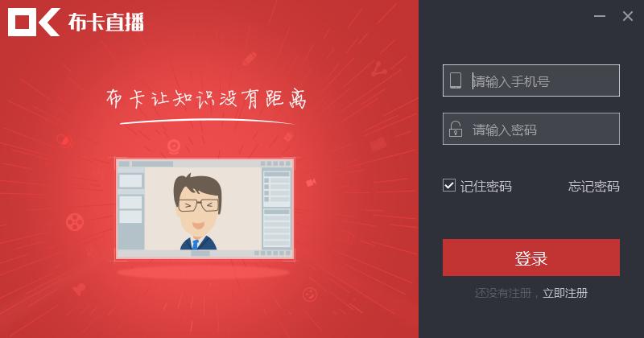Click the padlock icon in the password field
The image size is (644, 338).
point(456,129)
